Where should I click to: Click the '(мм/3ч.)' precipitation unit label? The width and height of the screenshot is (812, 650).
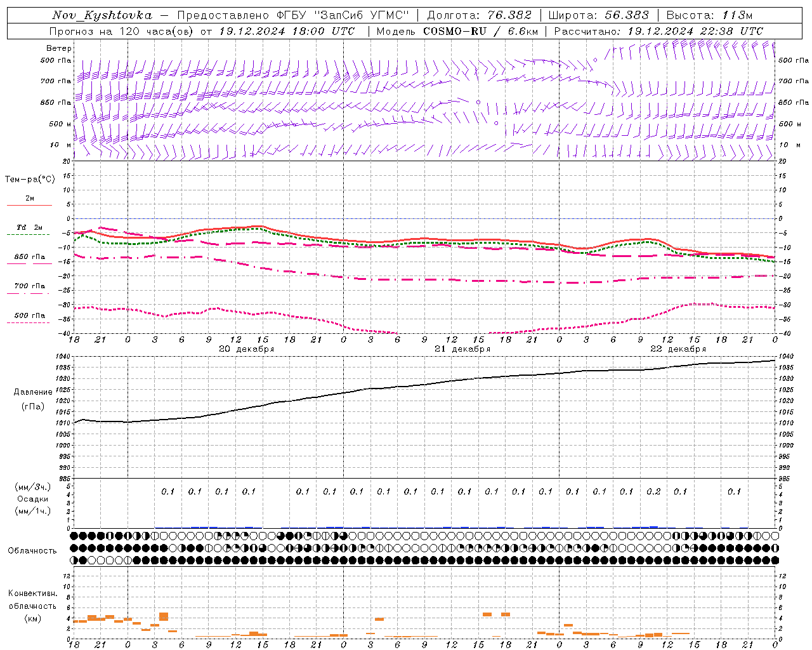33,487
